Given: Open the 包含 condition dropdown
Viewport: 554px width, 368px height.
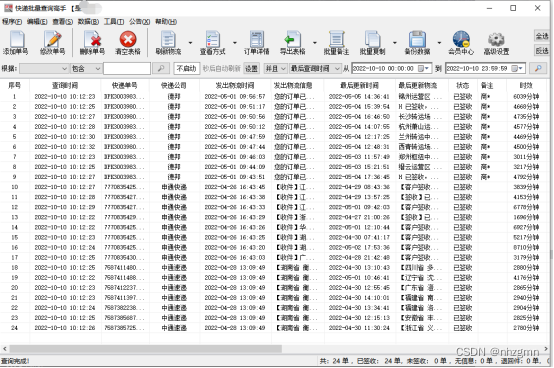Looking at the screenshot, I should (x=86, y=68).
